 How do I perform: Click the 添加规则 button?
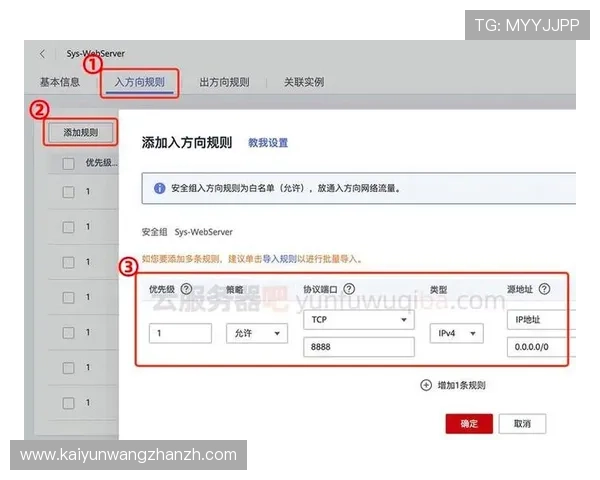click(81, 132)
